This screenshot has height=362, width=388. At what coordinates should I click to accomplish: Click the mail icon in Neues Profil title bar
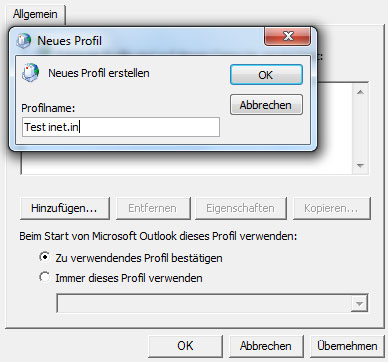(x=24, y=41)
